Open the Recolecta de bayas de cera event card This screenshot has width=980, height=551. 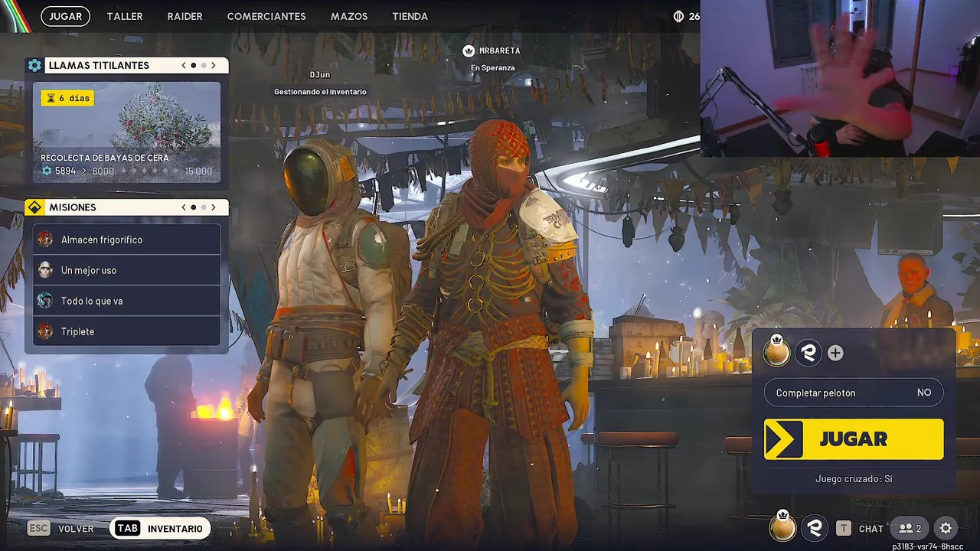click(x=126, y=132)
